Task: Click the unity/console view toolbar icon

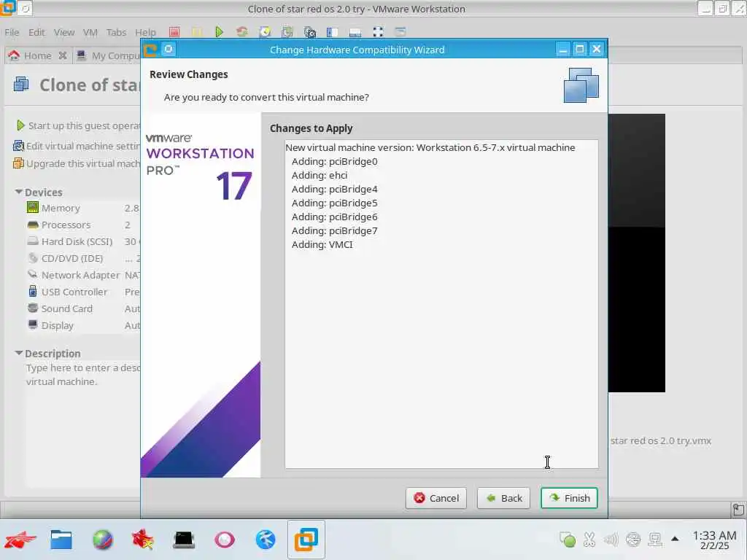Action: tap(400, 32)
